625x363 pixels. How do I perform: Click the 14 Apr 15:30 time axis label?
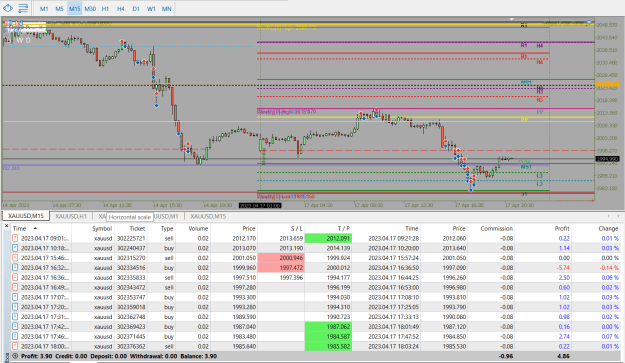pos(167,205)
